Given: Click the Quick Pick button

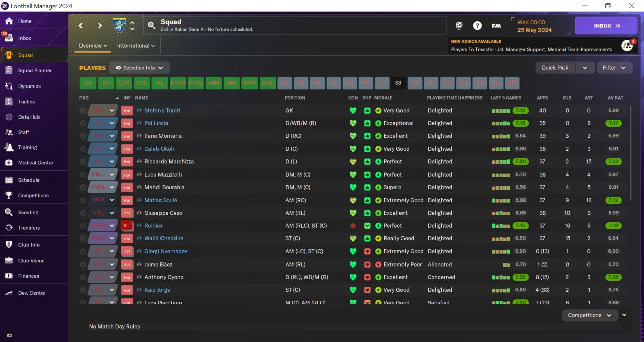Looking at the screenshot, I should coord(555,68).
